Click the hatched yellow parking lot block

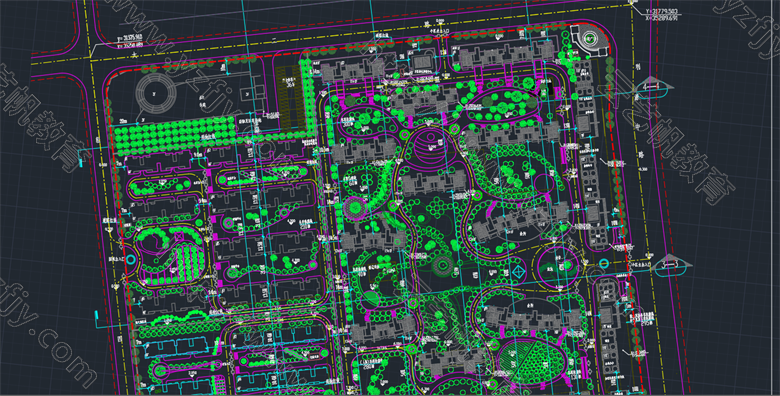pos(290,99)
